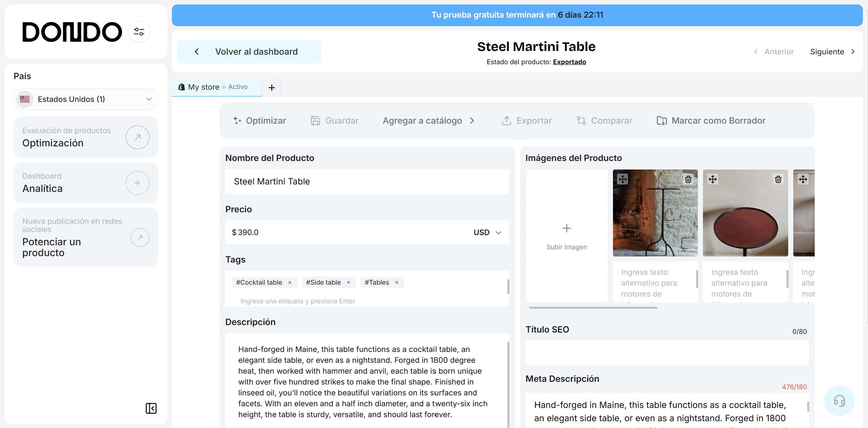
Task: Open the settings sliders icon beside the logo
Action: 139,32
